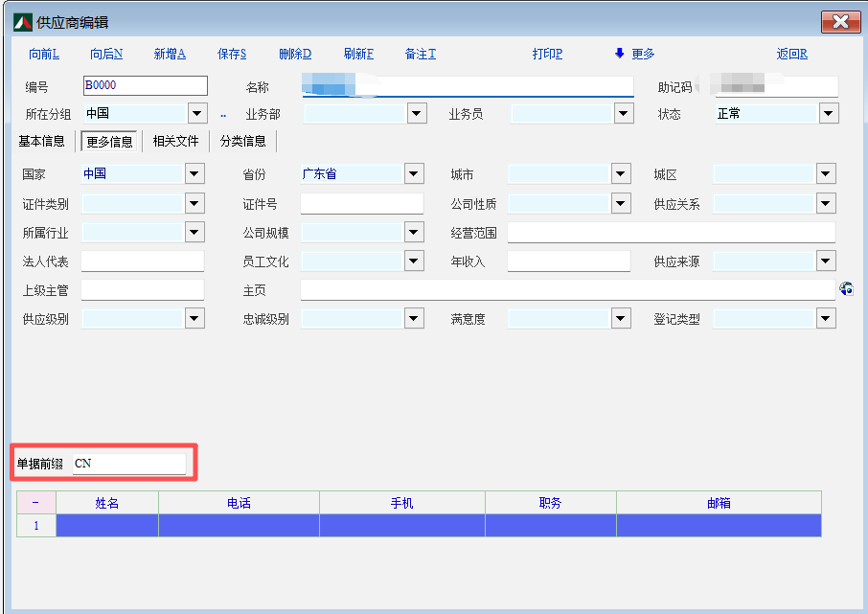Click the globe icon beside 主页 field

tap(846, 289)
